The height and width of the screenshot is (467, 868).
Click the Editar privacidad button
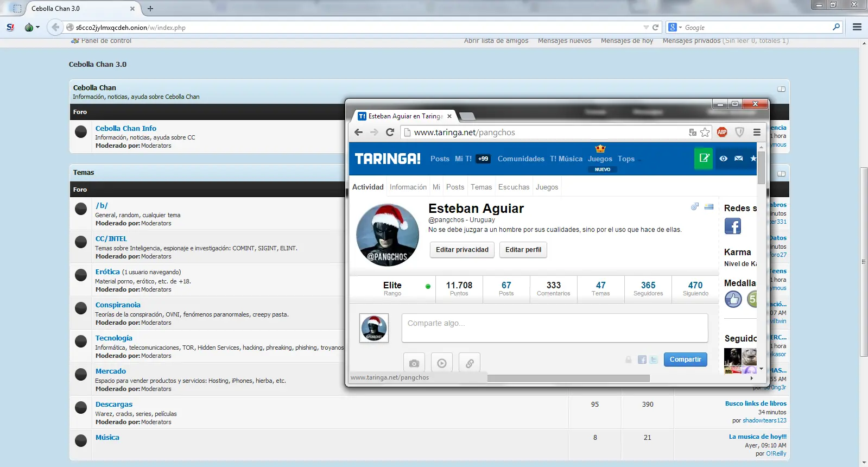point(462,250)
